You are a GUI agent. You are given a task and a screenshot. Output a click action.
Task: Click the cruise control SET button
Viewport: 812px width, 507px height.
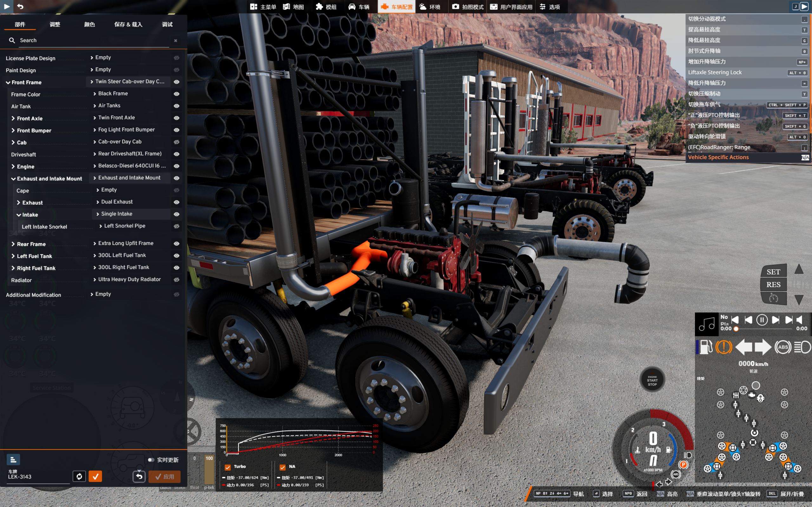pos(773,272)
